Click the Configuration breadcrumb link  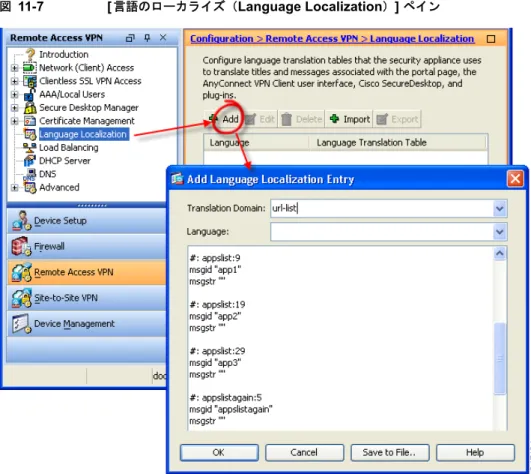pyautogui.click(x=221, y=39)
